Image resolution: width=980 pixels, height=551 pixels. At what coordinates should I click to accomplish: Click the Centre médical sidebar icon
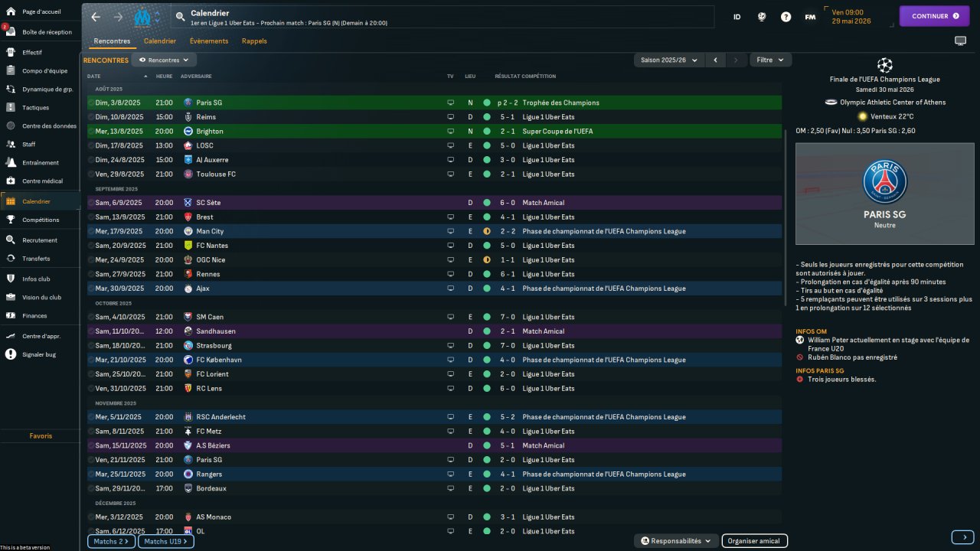click(11, 181)
